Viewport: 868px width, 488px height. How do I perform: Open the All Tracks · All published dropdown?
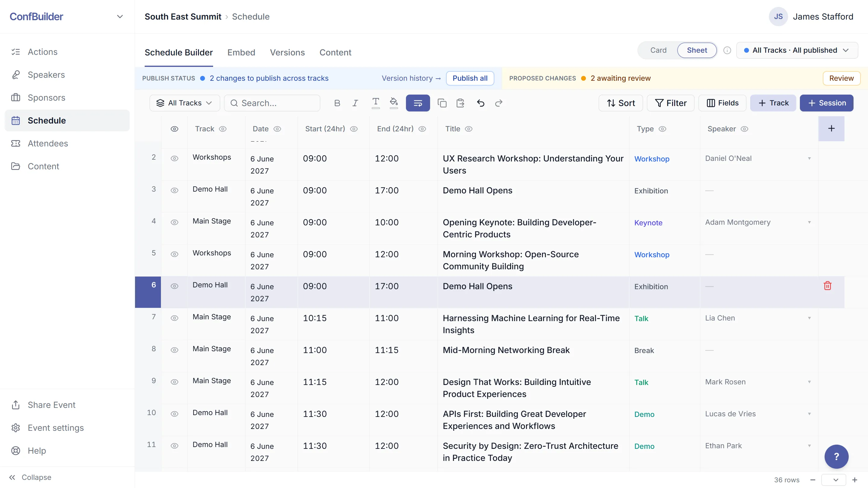[797, 51]
